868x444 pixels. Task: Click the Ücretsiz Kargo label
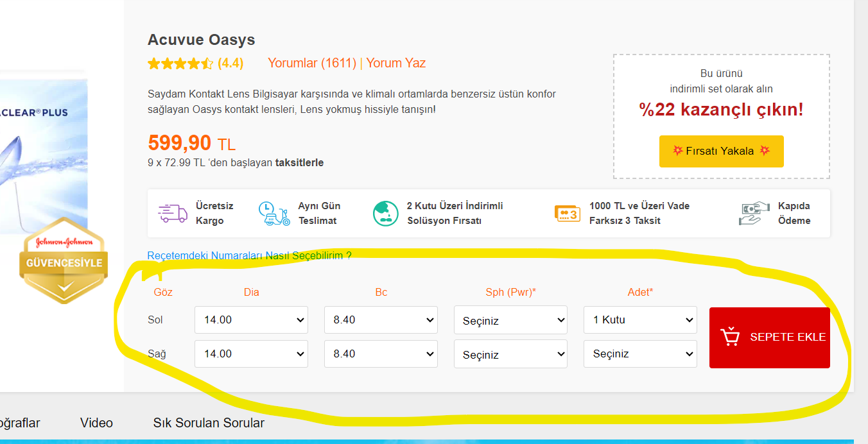point(214,213)
